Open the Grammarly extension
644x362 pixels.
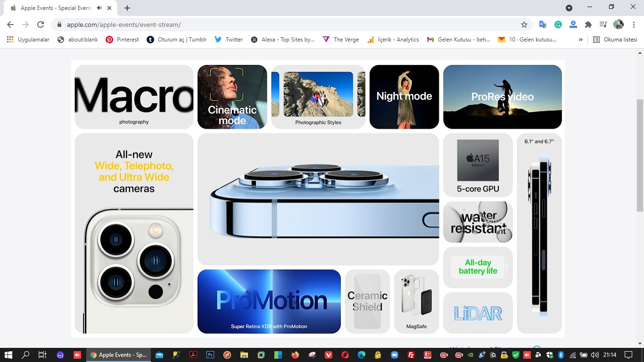[x=558, y=25]
